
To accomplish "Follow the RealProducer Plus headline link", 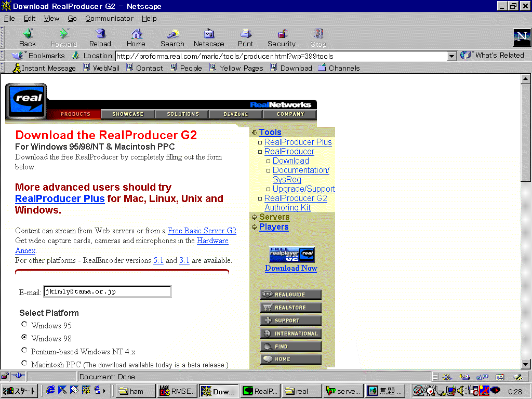I will coord(60,199).
